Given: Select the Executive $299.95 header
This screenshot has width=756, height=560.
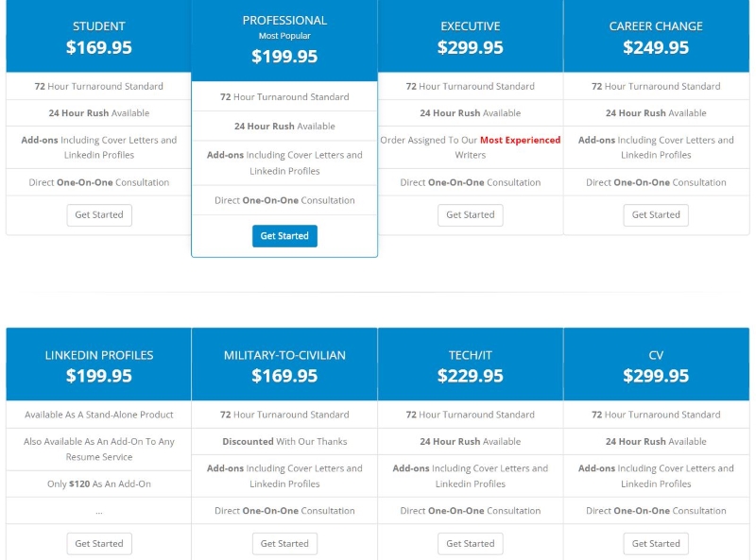Looking at the screenshot, I should [x=470, y=37].
